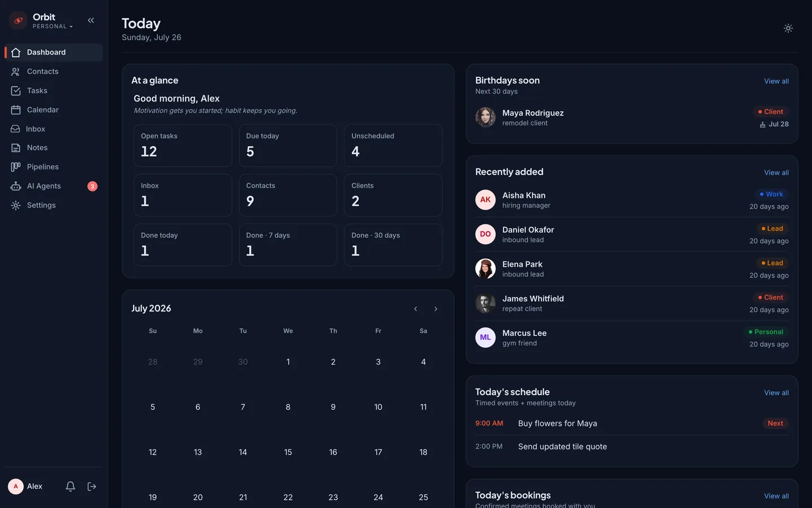
Task: View all of today's bookings
Action: coord(776,496)
